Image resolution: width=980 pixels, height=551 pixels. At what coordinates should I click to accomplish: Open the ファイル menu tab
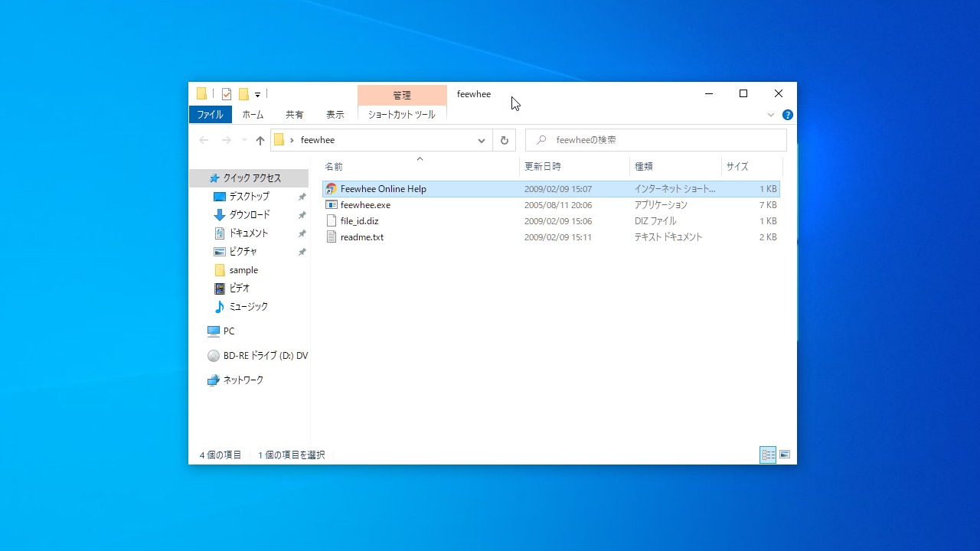[210, 115]
